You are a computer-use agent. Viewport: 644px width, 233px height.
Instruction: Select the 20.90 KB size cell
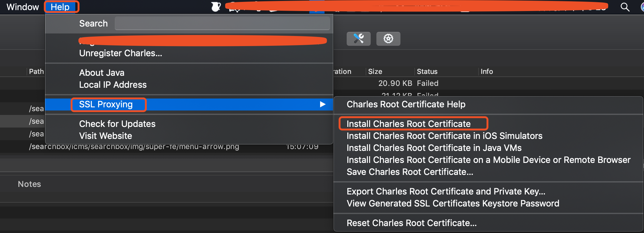pos(395,83)
